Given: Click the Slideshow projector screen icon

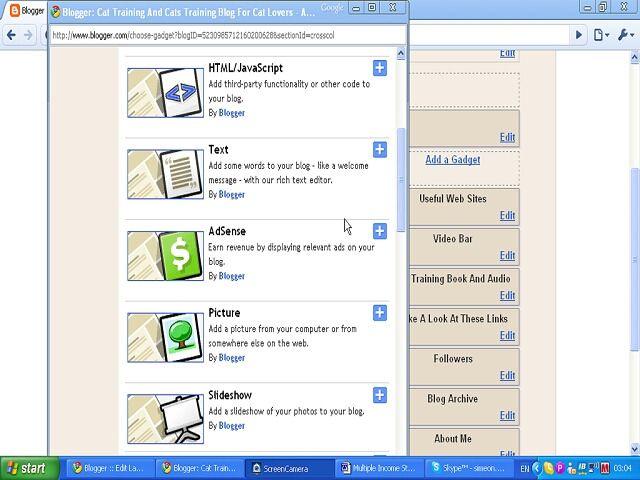Looking at the screenshot, I should pos(180,418).
